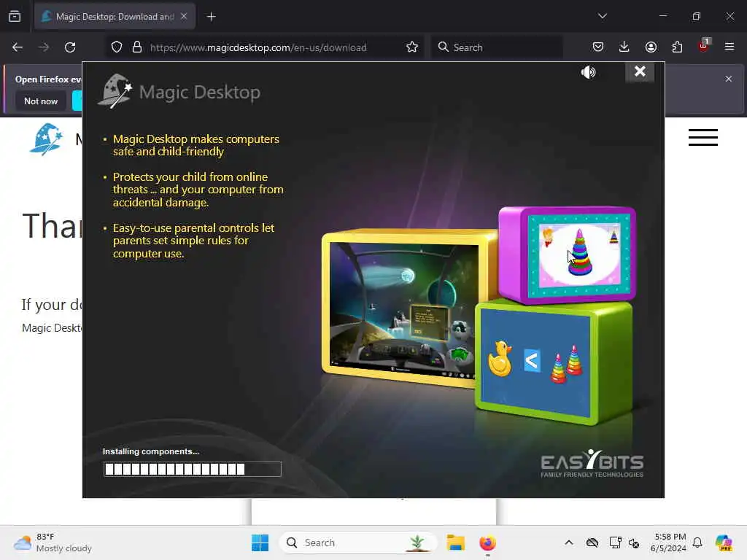Open the Extensions puzzle icon
Image resolution: width=747 pixels, height=560 pixels.
(x=677, y=47)
